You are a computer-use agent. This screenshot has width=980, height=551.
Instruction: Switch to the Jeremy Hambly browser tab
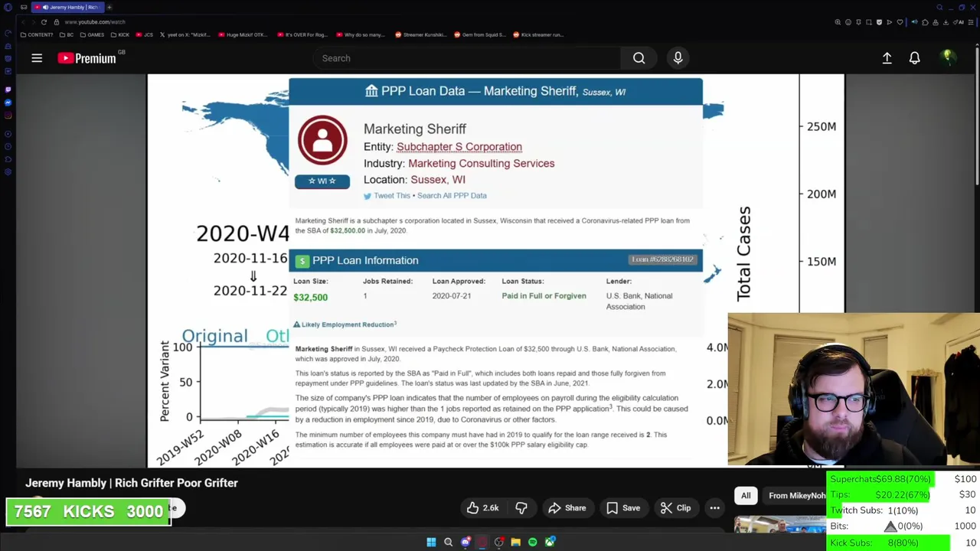[x=67, y=7]
